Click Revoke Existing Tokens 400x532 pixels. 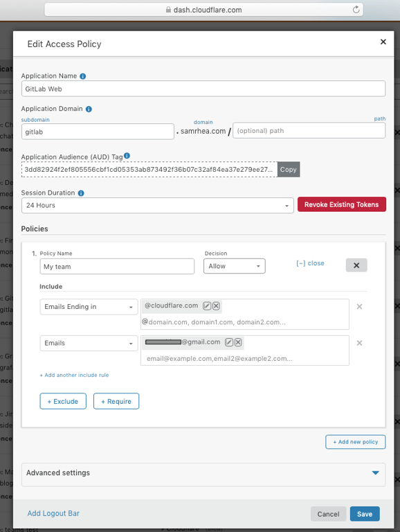(342, 204)
